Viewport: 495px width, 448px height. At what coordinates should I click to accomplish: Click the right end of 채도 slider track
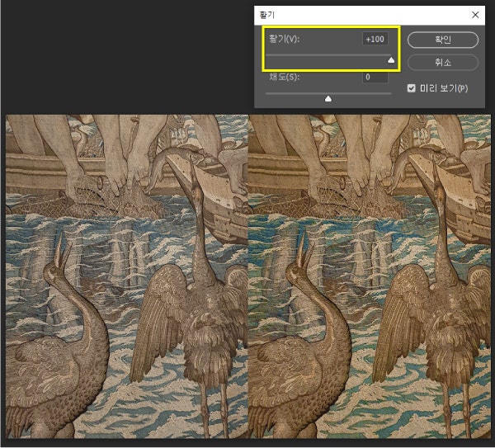[x=390, y=93]
